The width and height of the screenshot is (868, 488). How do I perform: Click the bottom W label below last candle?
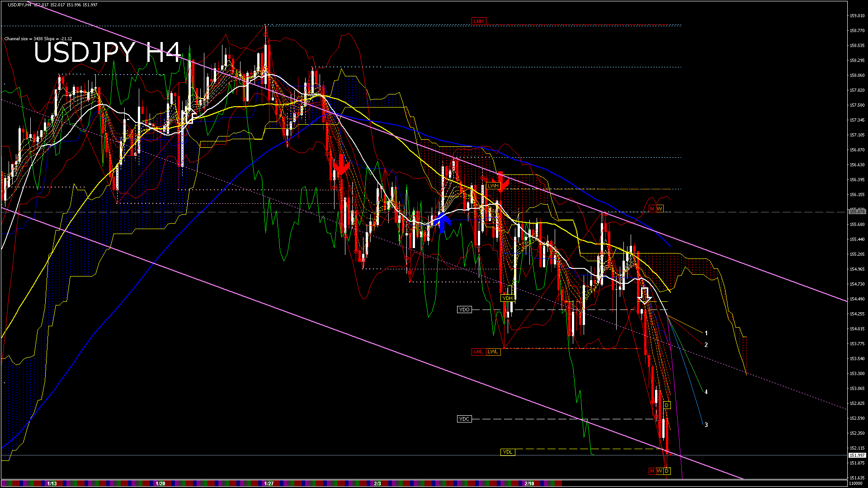coord(660,471)
